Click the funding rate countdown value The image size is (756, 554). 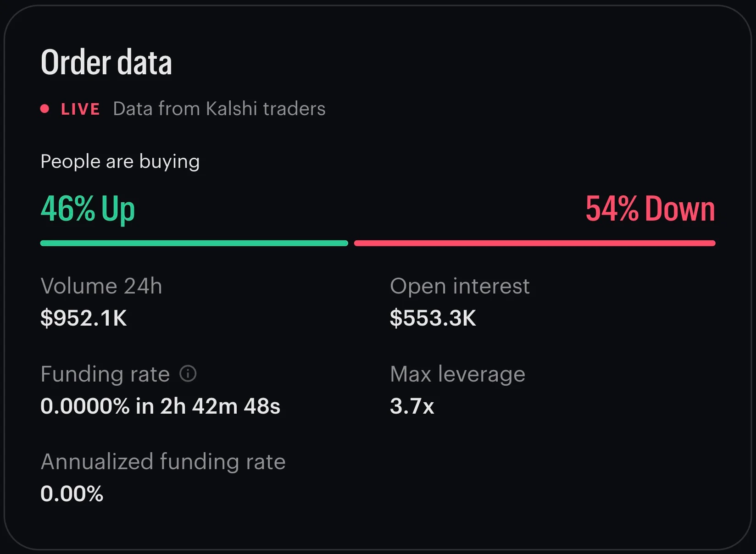(160, 406)
